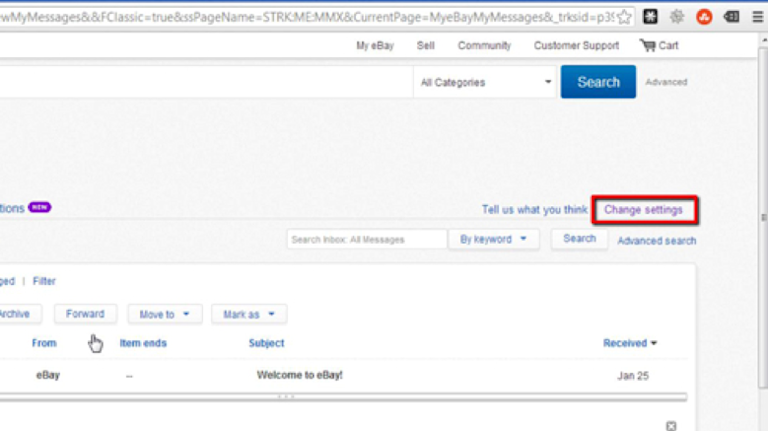Click sender eBay in message row

click(x=48, y=375)
